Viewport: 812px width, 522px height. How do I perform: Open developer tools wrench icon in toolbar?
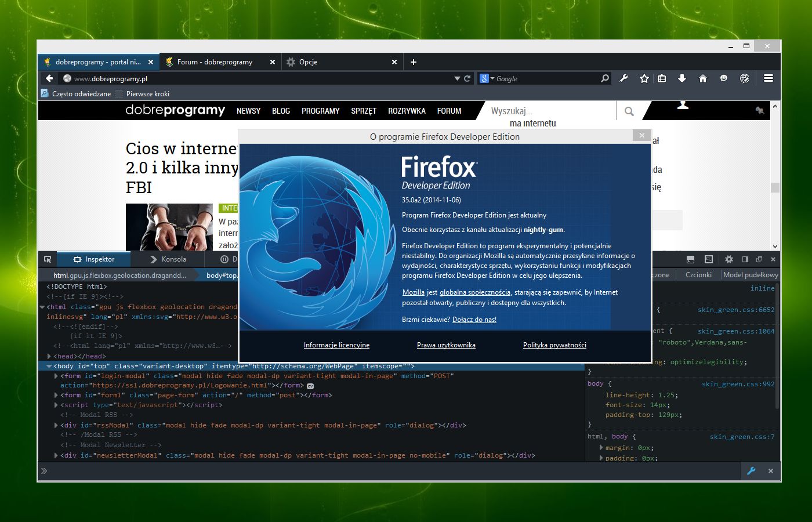(624, 78)
